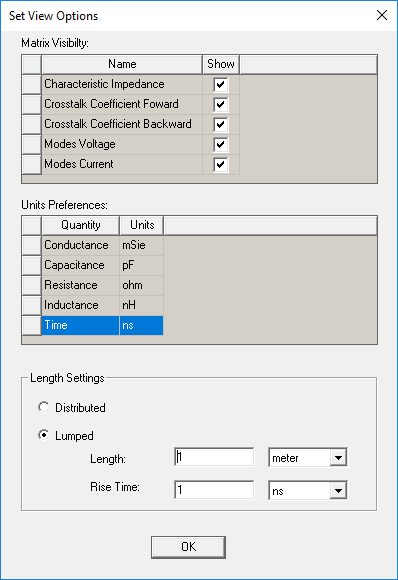Select the Resistance quantity cell
This screenshot has width=398, height=580.
pos(81,285)
